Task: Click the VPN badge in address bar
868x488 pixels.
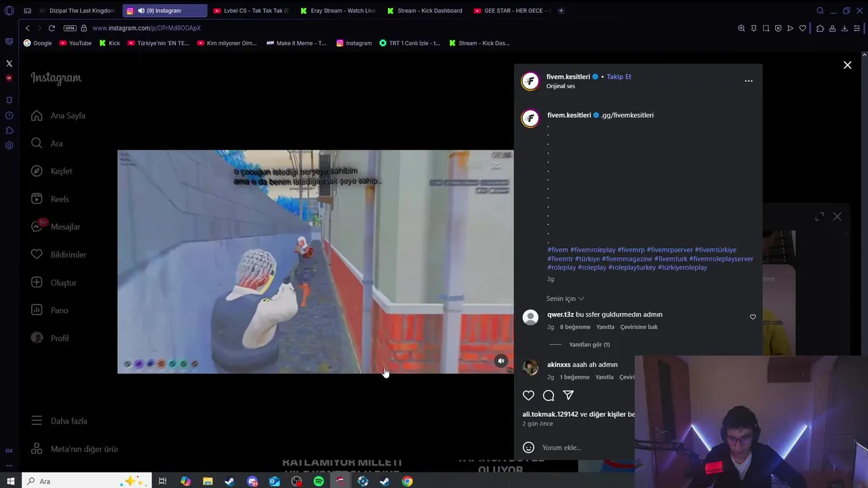Action: point(70,28)
